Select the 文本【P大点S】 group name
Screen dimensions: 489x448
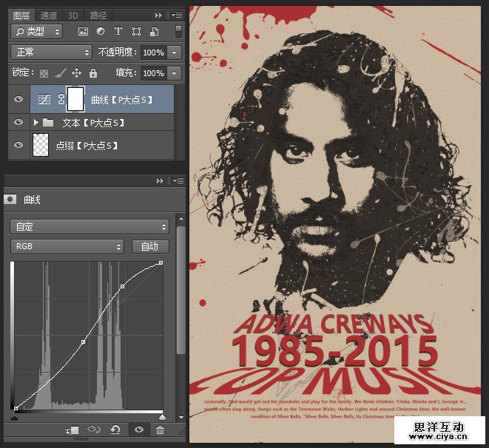(93, 123)
